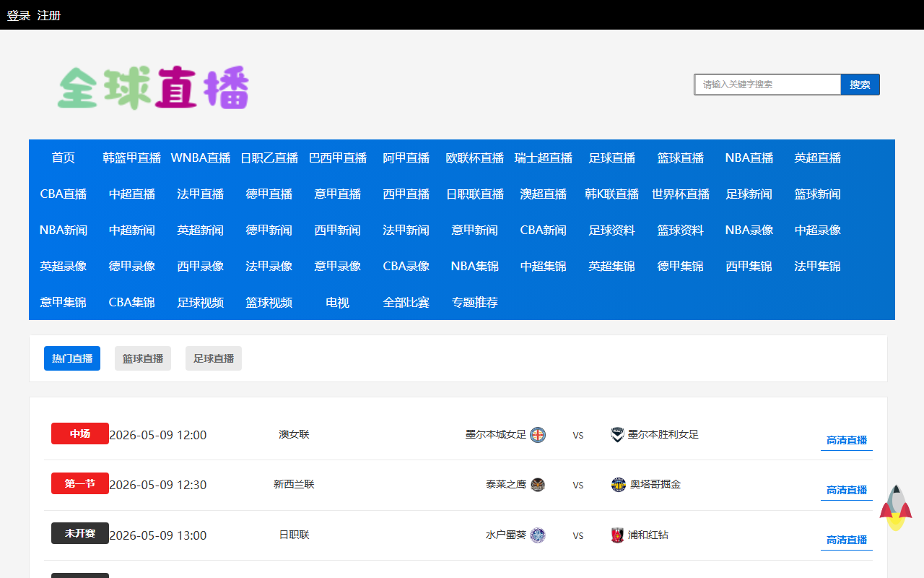Click the 浦和红钻 team badge
924x578 pixels.
point(617,535)
